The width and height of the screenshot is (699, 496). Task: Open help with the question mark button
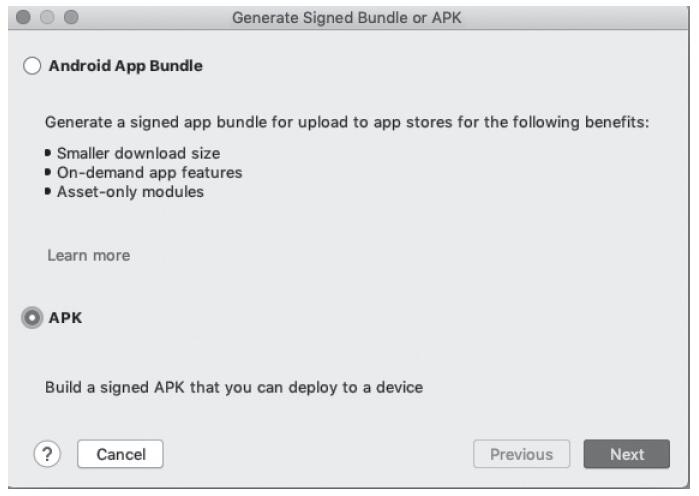coord(47,454)
